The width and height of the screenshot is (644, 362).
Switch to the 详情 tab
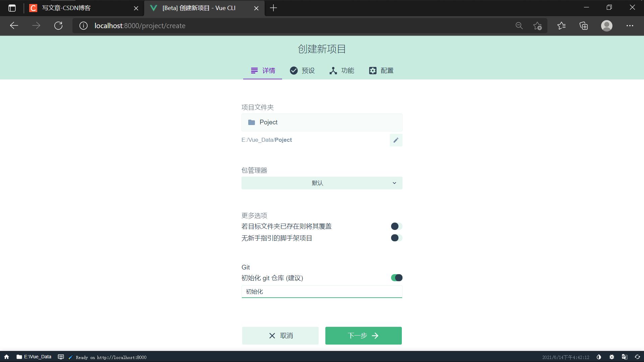pos(263,71)
